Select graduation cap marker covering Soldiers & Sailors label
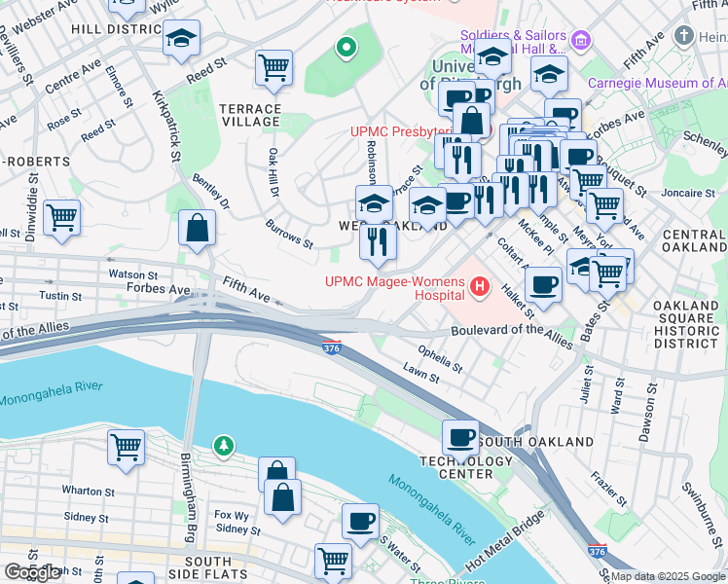728x584 pixels. tap(492, 58)
